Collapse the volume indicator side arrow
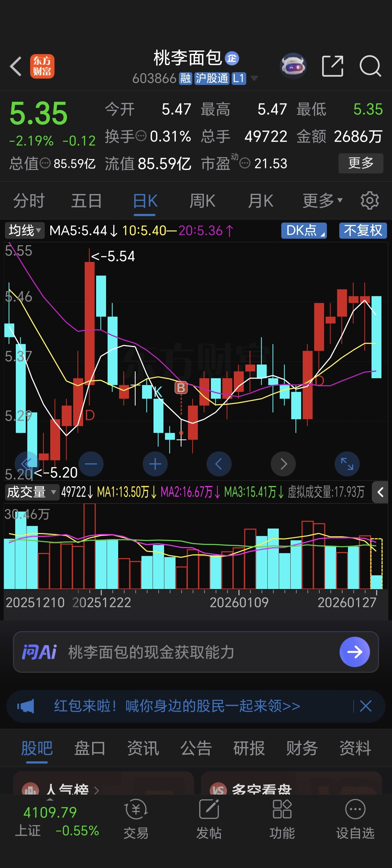Screen dimensions: 392x868 [x=380, y=492]
